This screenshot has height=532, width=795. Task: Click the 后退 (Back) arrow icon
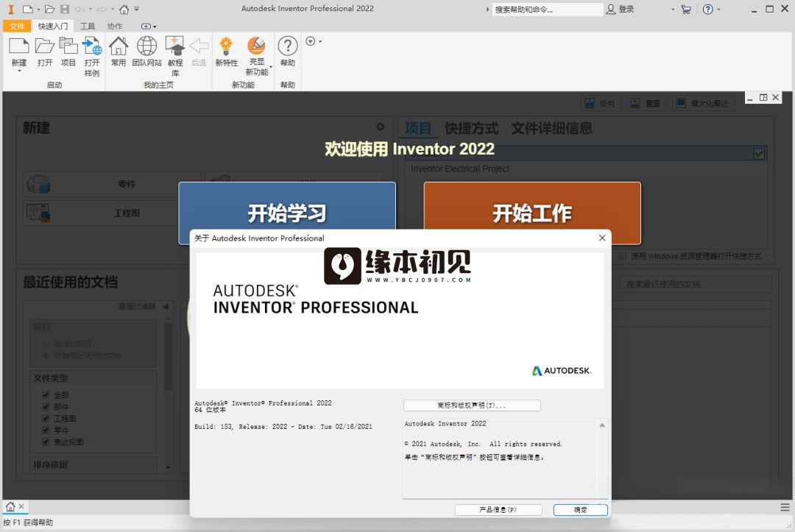click(199, 46)
